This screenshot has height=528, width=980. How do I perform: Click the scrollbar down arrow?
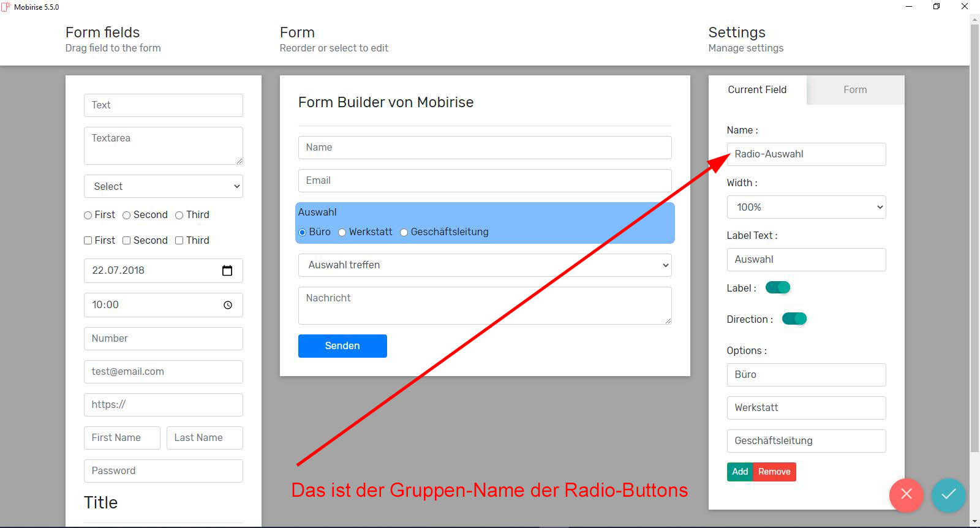pos(974,522)
